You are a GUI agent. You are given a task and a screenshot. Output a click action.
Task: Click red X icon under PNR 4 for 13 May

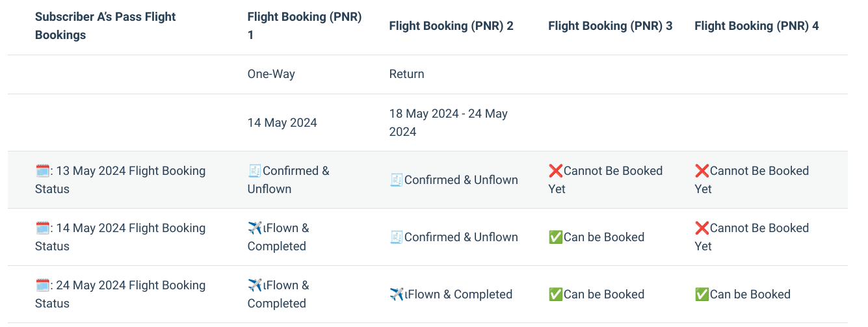click(x=702, y=171)
